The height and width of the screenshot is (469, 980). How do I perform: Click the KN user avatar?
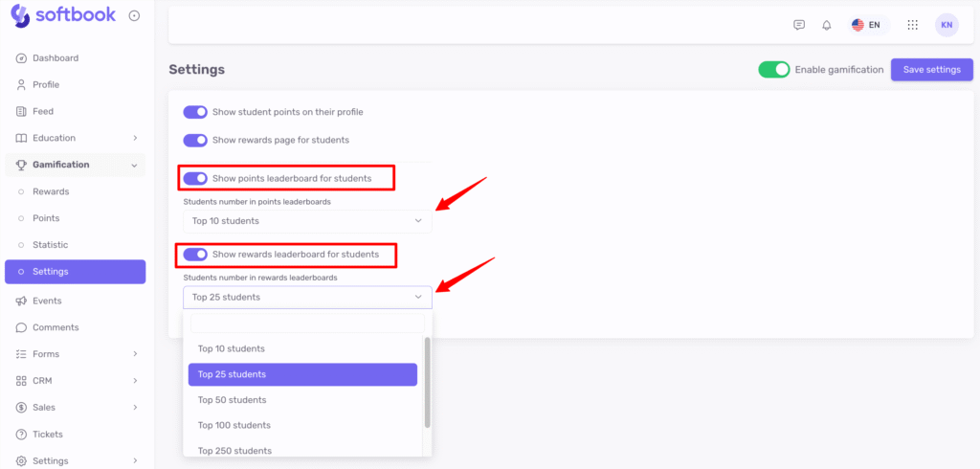point(947,25)
